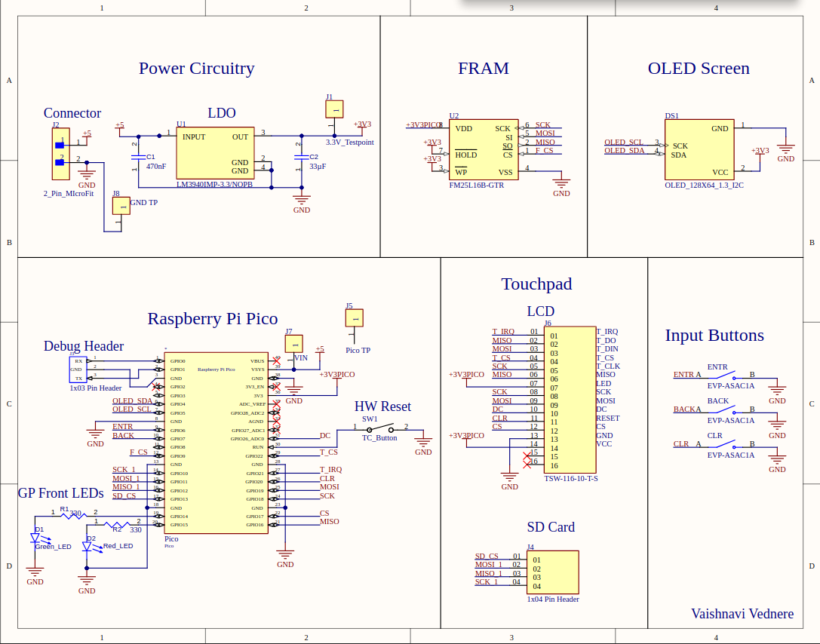The height and width of the screenshot is (644, 820).
Task: Select the GND symbol under the FRAM VSS pin
Action: tap(561, 187)
